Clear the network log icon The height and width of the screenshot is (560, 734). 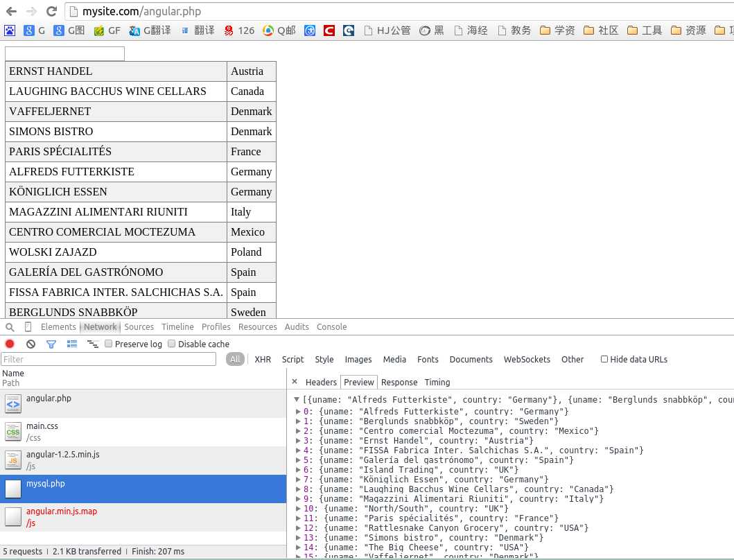pos(31,344)
